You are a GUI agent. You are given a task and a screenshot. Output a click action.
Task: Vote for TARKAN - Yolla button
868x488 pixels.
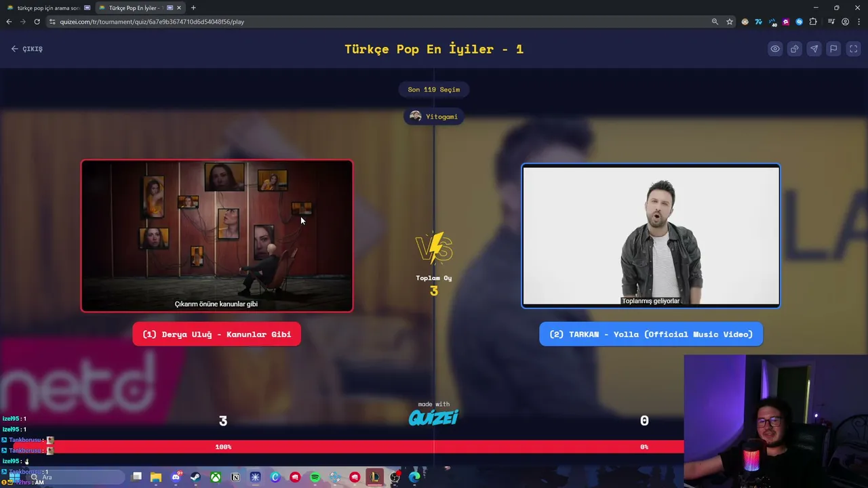coord(651,334)
